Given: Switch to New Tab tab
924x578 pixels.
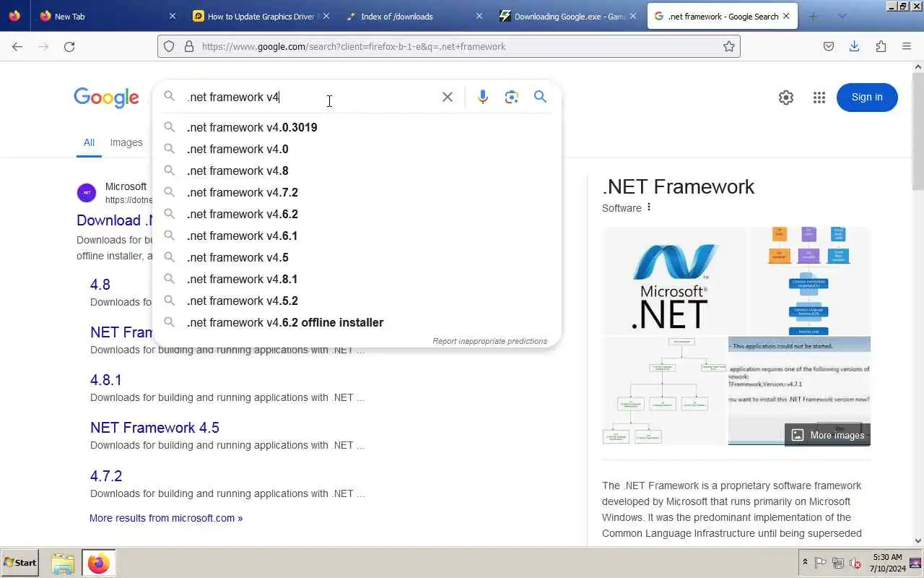Looking at the screenshot, I should coord(108,16).
